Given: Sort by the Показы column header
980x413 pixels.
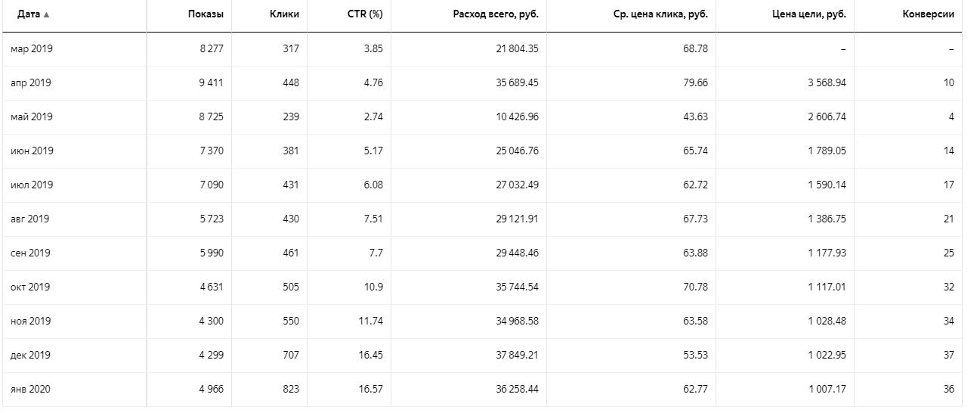Looking at the screenshot, I should tap(206, 14).
